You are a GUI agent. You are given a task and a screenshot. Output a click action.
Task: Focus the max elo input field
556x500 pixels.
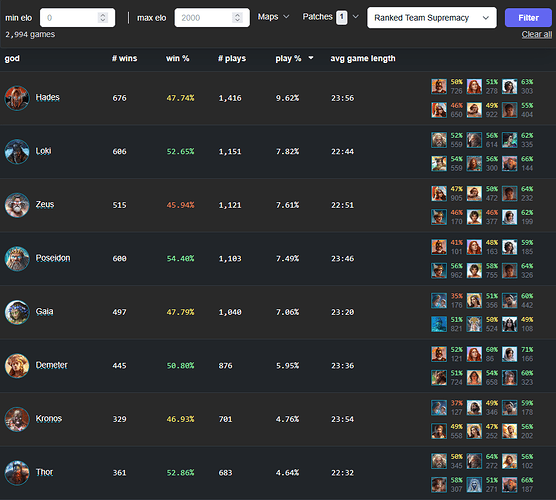click(x=212, y=17)
